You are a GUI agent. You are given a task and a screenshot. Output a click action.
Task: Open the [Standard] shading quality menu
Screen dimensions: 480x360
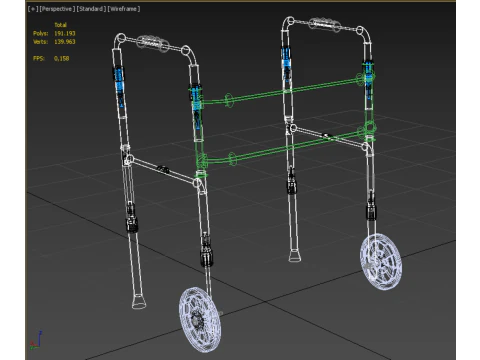(91, 9)
